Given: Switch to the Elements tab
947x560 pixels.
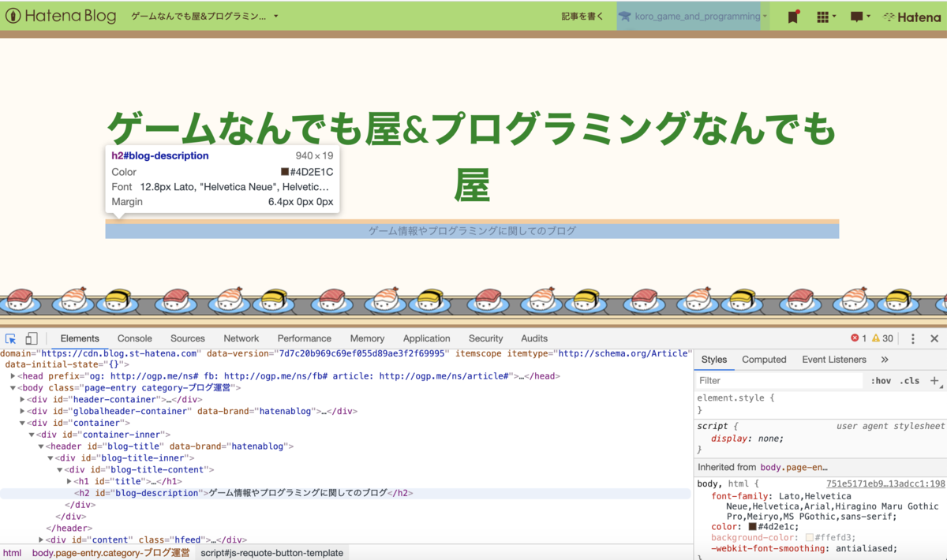Looking at the screenshot, I should 80,338.
